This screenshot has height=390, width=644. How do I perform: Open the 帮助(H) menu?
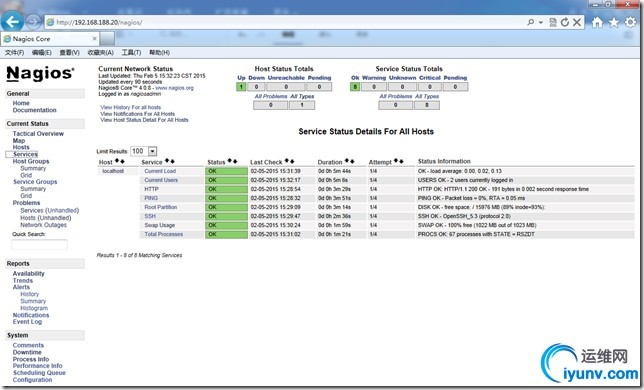[159, 53]
